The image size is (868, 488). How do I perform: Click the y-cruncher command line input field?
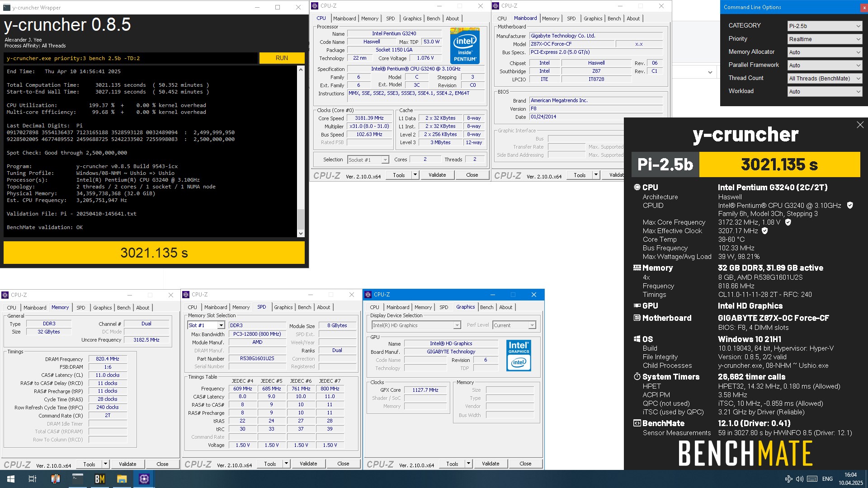click(x=131, y=58)
